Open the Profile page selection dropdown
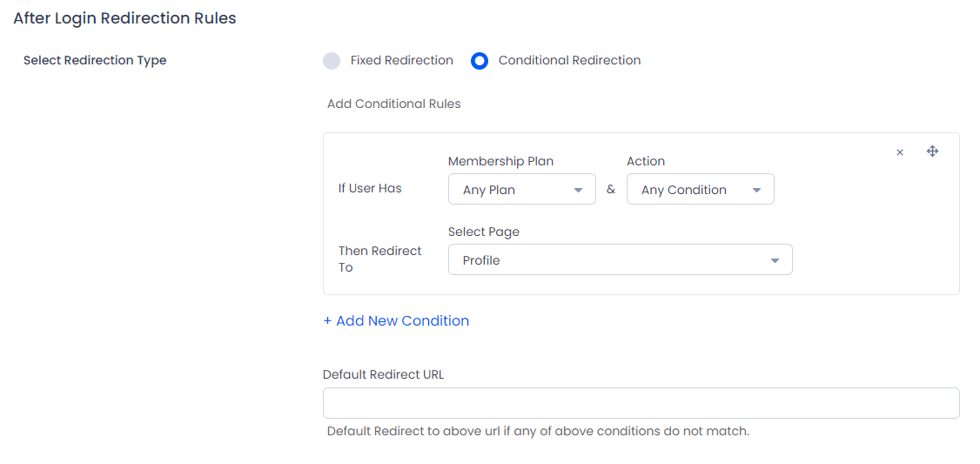 [621, 259]
